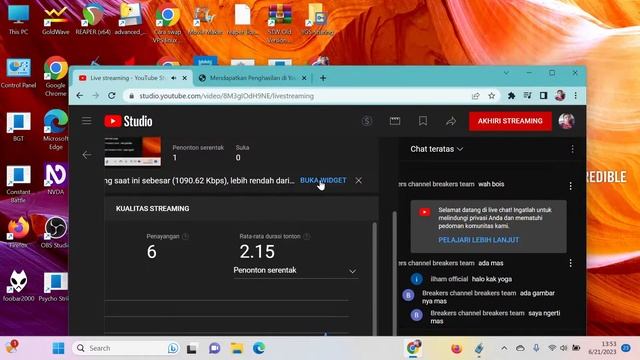Open the Firefox desktop shortcut
640x360 pixels.
click(x=18, y=232)
